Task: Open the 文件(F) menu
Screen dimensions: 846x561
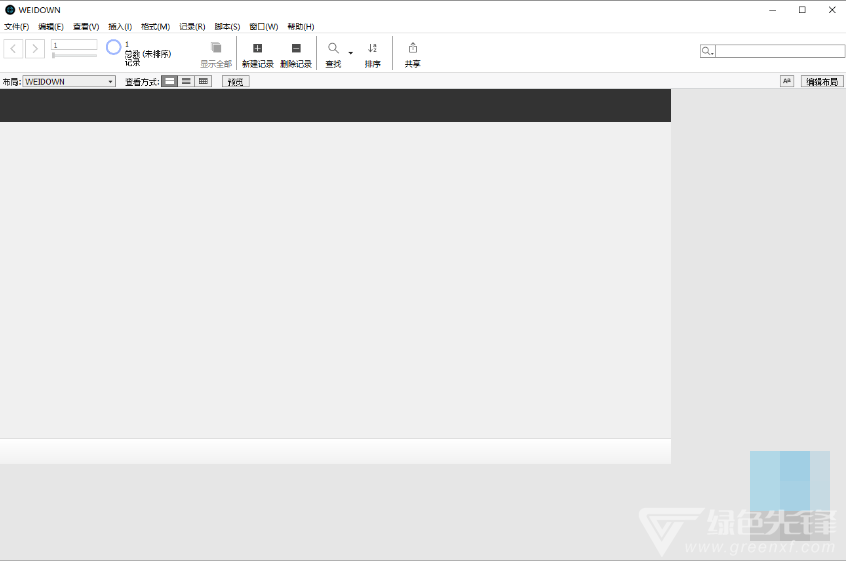Action: (17, 26)
